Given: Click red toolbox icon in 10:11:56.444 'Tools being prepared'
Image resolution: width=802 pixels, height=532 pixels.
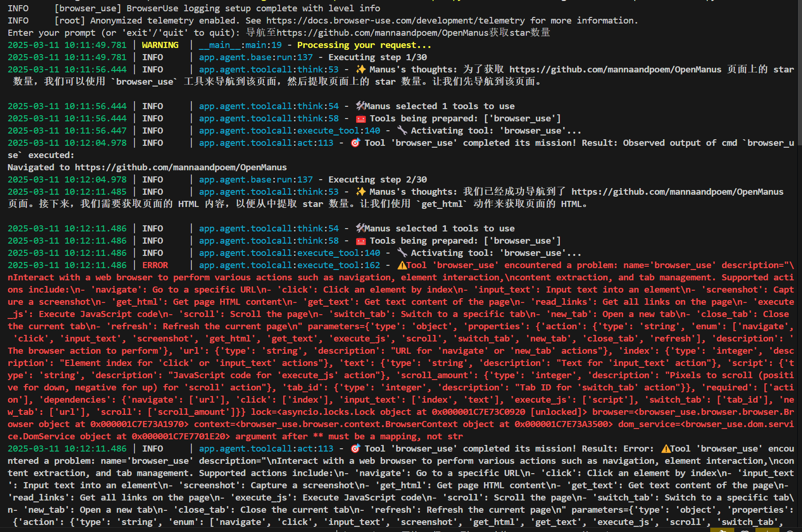Looking at the screenshot, I should coord(361,119).
